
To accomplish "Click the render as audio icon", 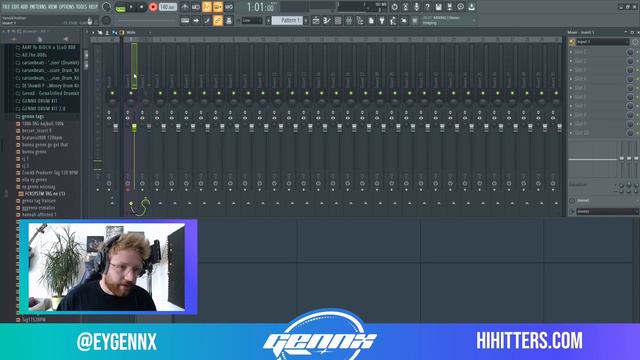I will (x=449, y=7).
